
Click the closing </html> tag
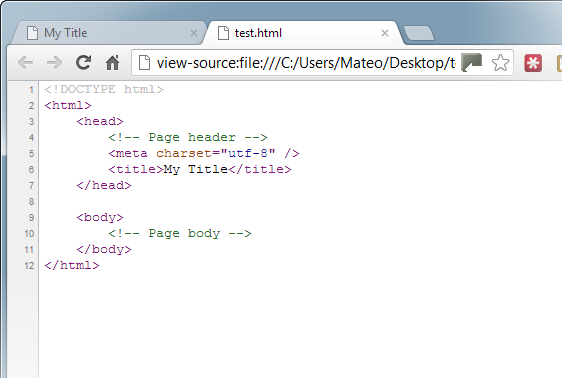click(72, 265)
